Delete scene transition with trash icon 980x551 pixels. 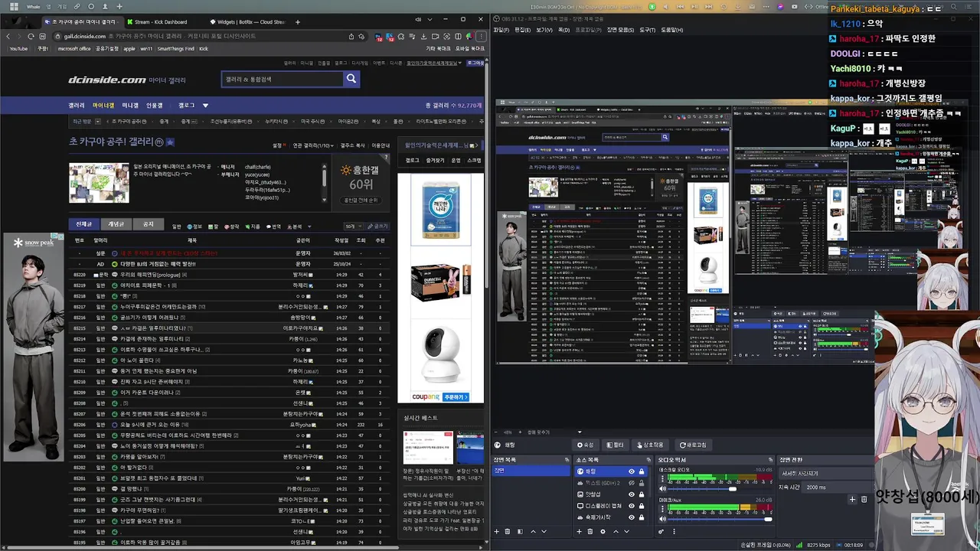pos(864,499)
